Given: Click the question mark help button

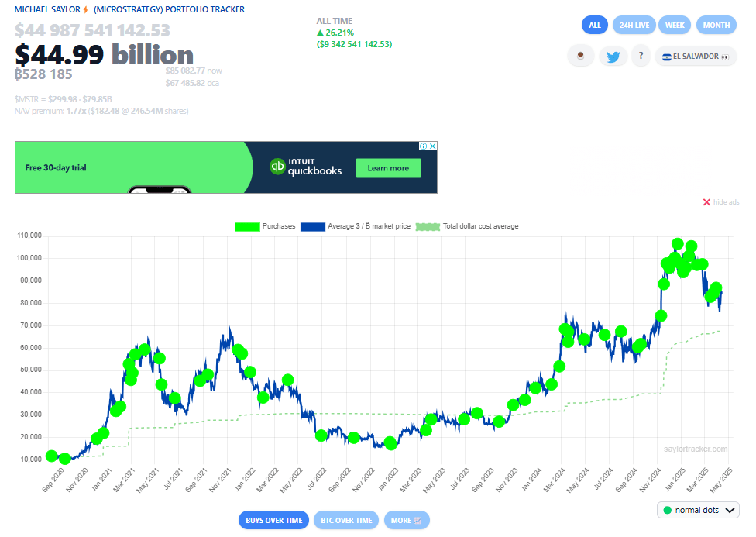Looking at the screenshot, I should [x=641, y=56].
